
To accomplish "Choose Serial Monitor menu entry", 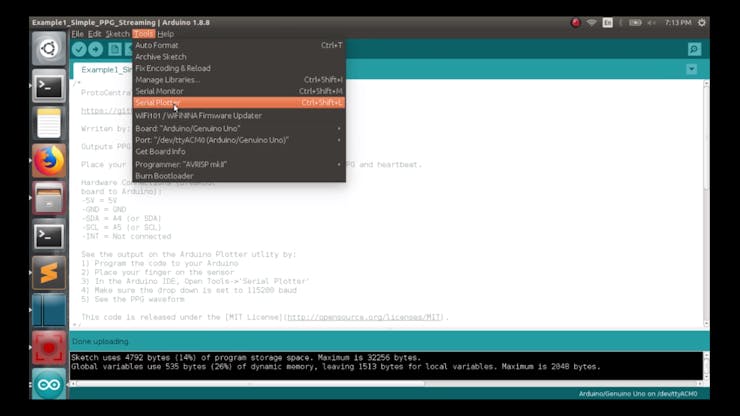I will [239, 91].
